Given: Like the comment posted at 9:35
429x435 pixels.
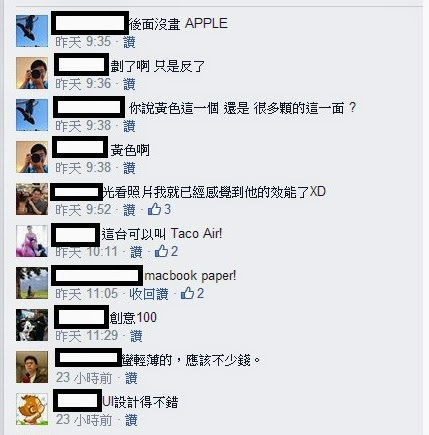Looking at the screenshot, I should 129,42.
